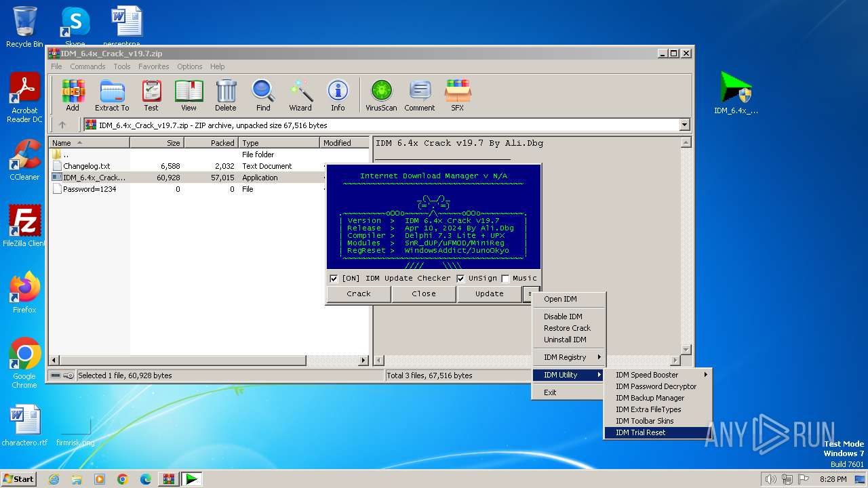Sort file list by Name column
868x488 pixels.
tap(89, 143)
